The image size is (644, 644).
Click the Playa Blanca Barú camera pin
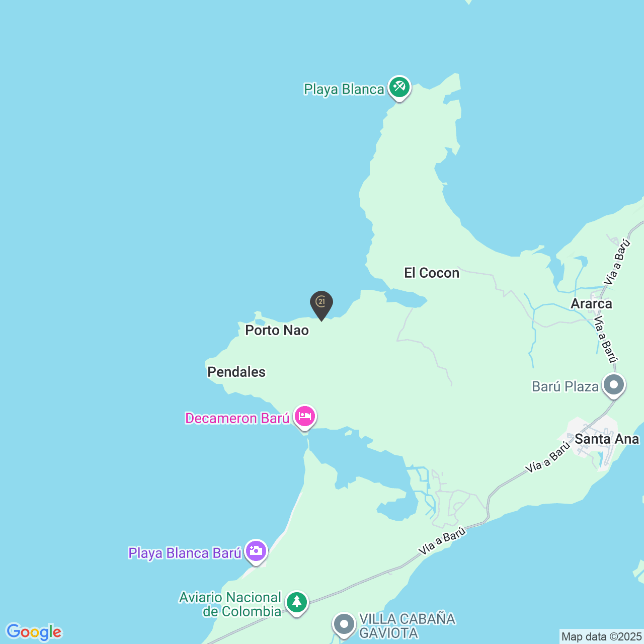pyautogui.click(x=256, y=552)
